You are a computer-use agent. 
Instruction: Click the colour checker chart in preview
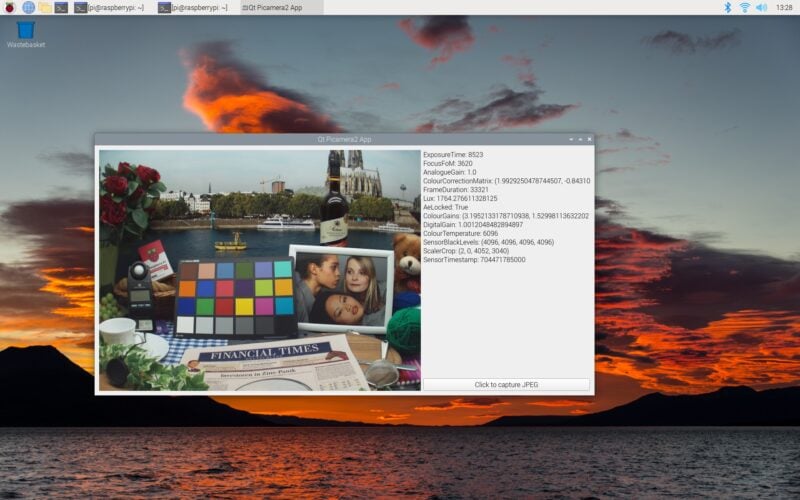point(235,297)
